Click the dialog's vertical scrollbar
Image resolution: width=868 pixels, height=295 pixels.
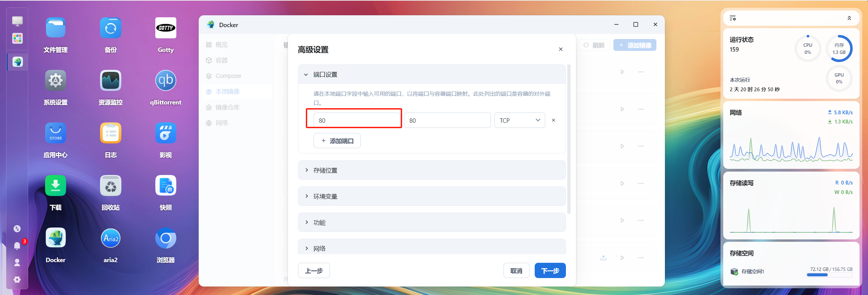point(569,139)
